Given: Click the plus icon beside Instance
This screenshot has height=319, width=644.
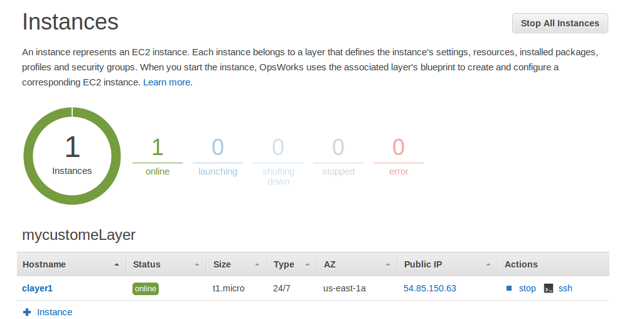Looking at the screenshot, I should 27,312.
